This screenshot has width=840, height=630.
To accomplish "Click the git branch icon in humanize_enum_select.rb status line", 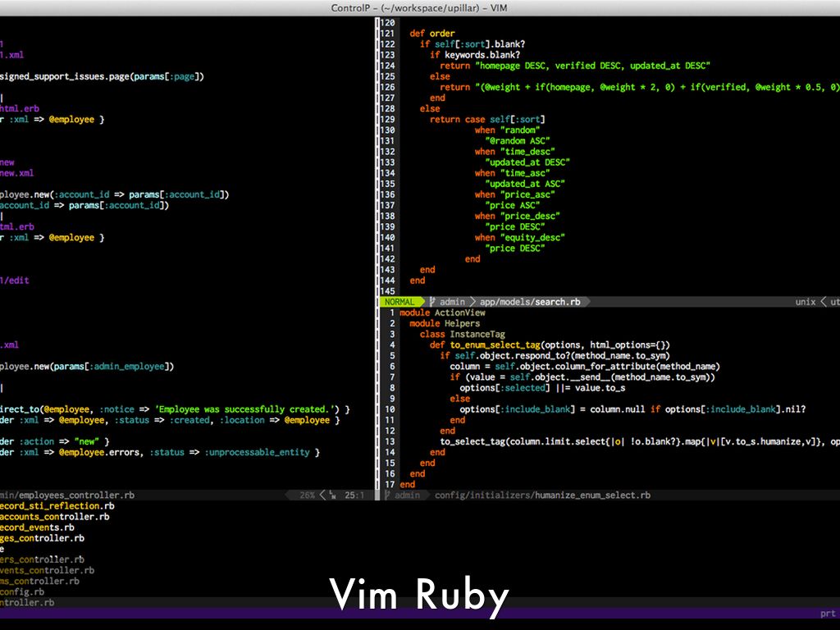I will pos(387,495).
